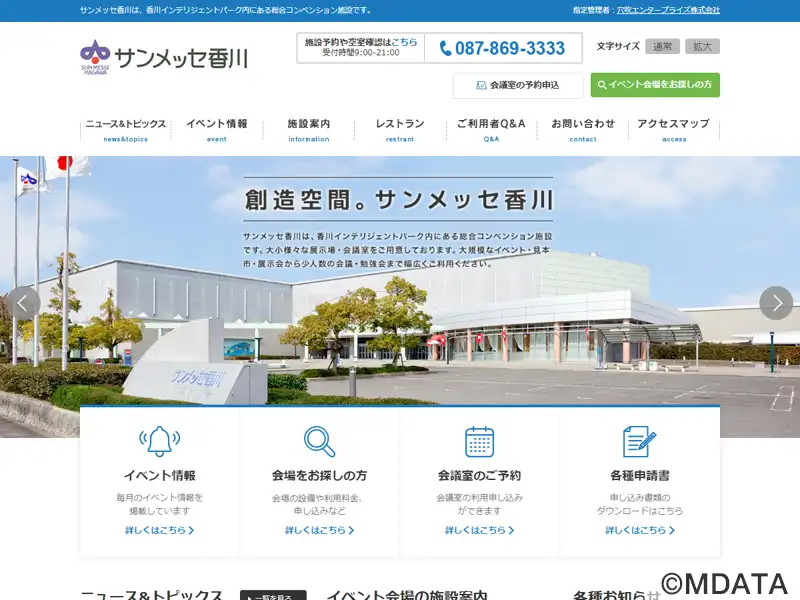Screen dimensions: 800x600
Task: Set text size to 拡大
Action: [702, 46]
